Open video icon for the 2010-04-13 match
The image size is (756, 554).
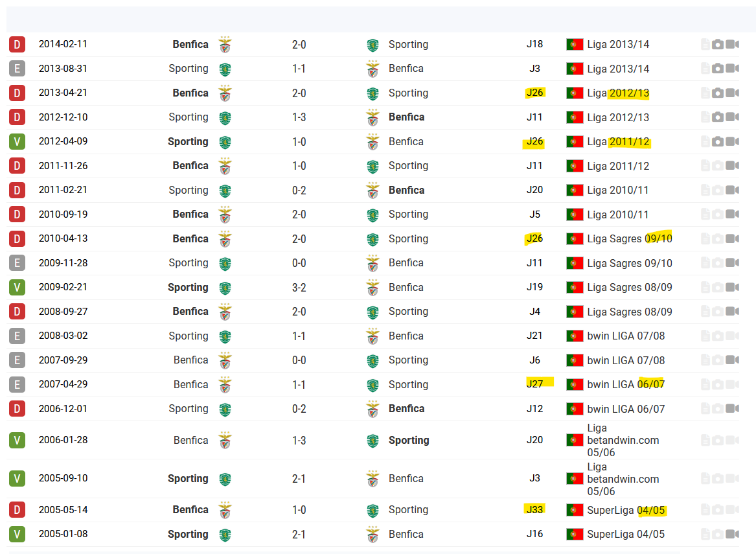click(x=733, y=238)
